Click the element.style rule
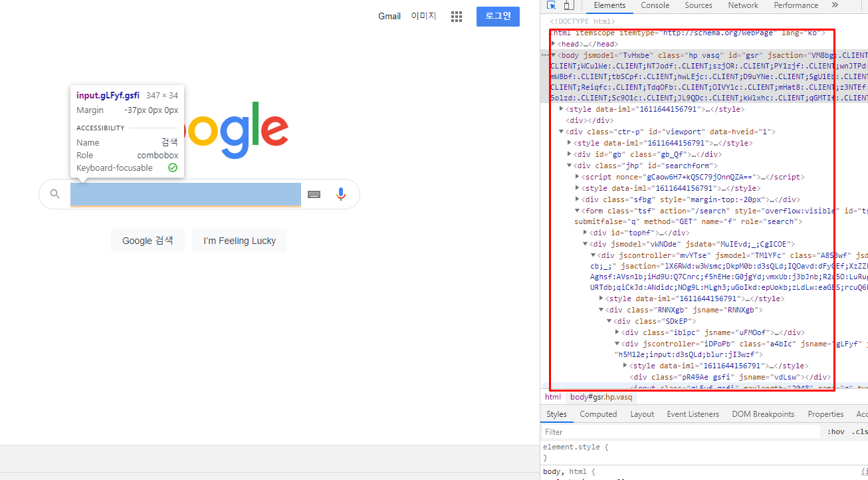The height and width of the screenshot is (480, 868). [x=576, y=447]
